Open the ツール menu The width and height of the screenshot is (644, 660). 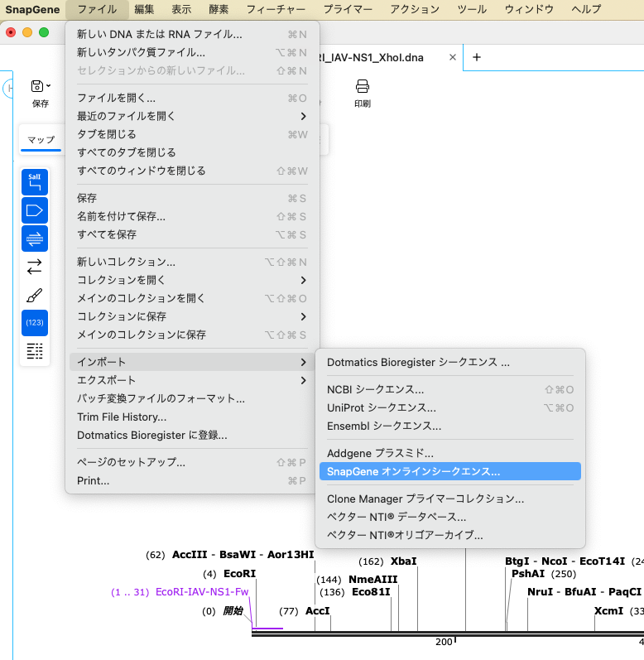click(472, 9)
